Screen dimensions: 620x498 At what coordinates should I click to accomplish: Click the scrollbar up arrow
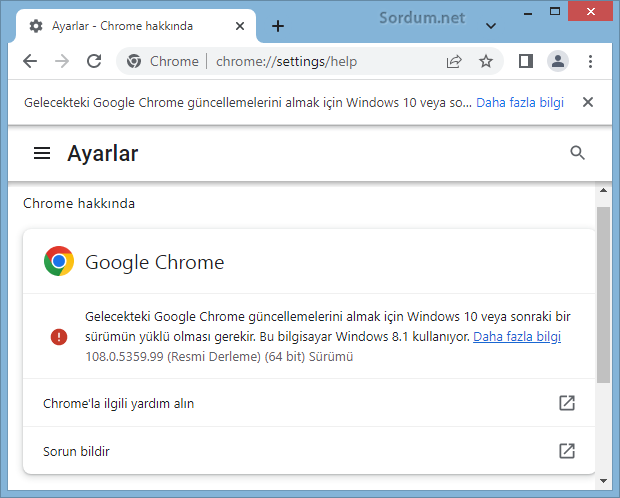[x=603, y=190]
